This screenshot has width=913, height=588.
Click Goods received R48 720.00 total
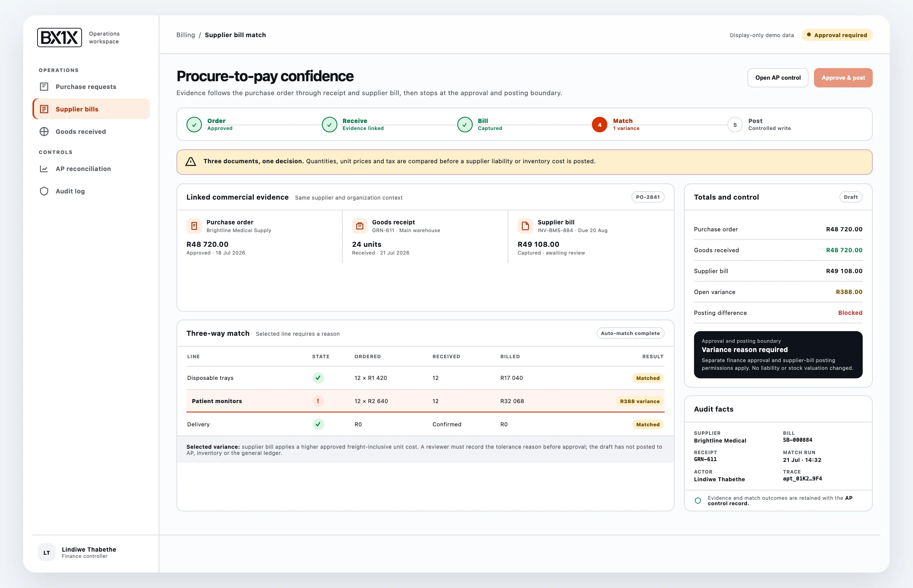coord(844,250)
